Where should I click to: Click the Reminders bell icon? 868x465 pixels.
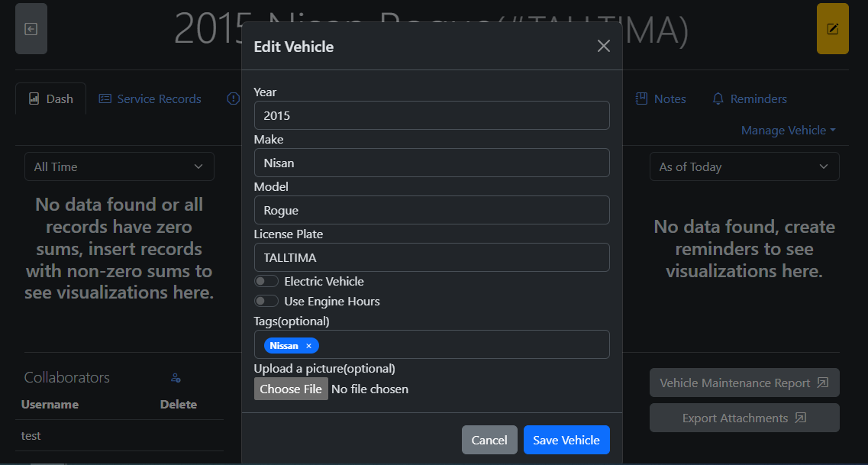[718, 98]
